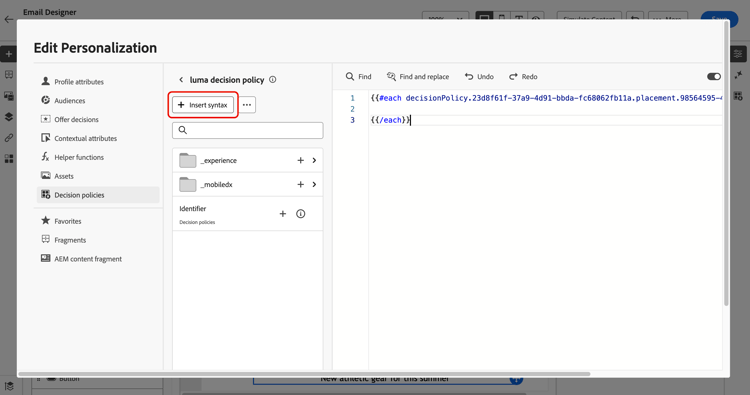Expand the _experience folder

[314, 161]
